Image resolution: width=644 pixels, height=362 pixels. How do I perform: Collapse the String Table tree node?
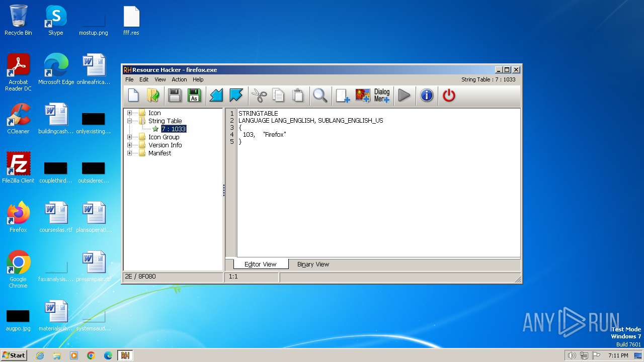click(129, 121)
